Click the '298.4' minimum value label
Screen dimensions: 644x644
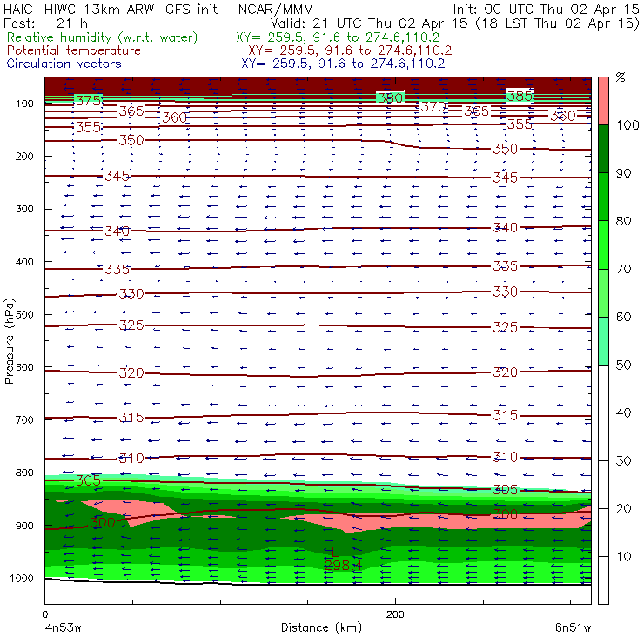point(344,566)
